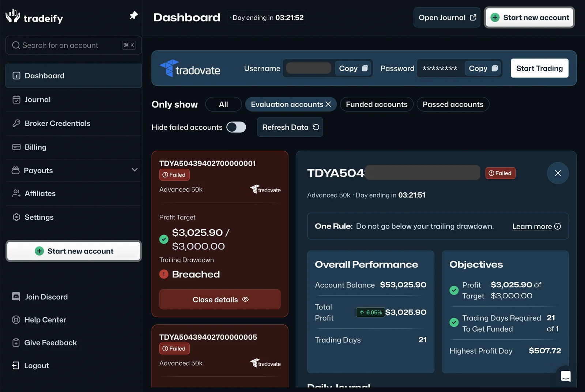Image resolution: width=585 pixels, height=392 pixels.
Task: Open Give Feedback
Action: tap(50, 343)
